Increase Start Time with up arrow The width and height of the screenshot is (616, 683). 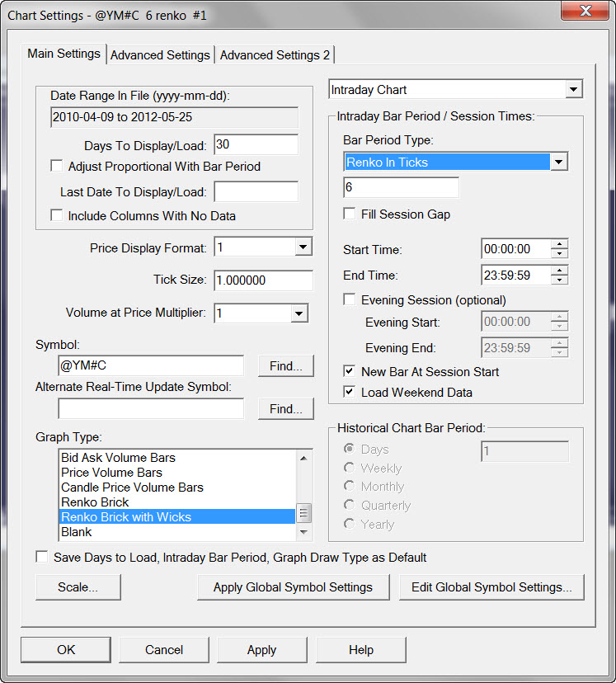[559, 244]
